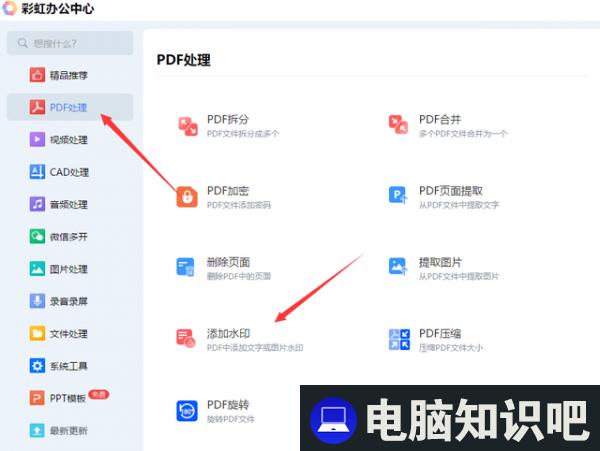
Task: Click the 提取图片 tool icon
Action: tap(398, 266)
